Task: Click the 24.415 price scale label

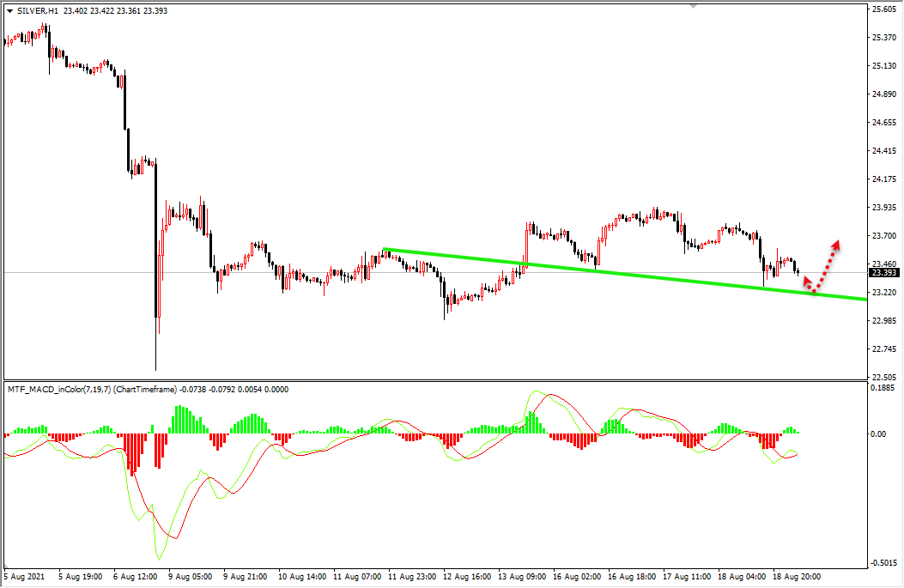Action: click(884, 151)
